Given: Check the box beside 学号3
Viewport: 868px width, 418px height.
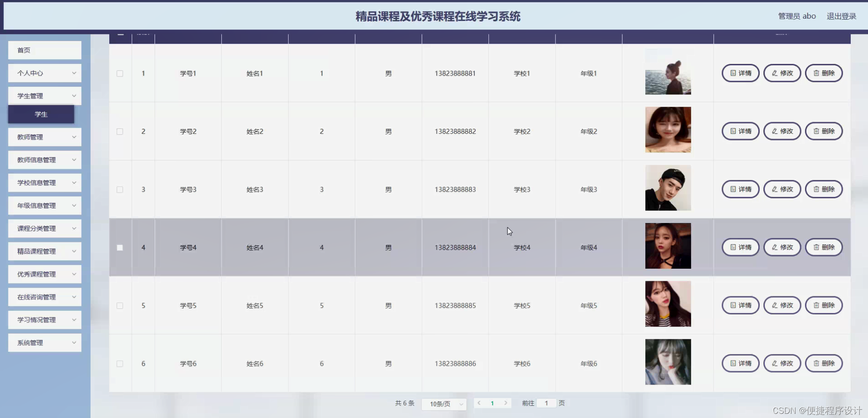Looking at the screenshot, I should [x=120, y=190].
